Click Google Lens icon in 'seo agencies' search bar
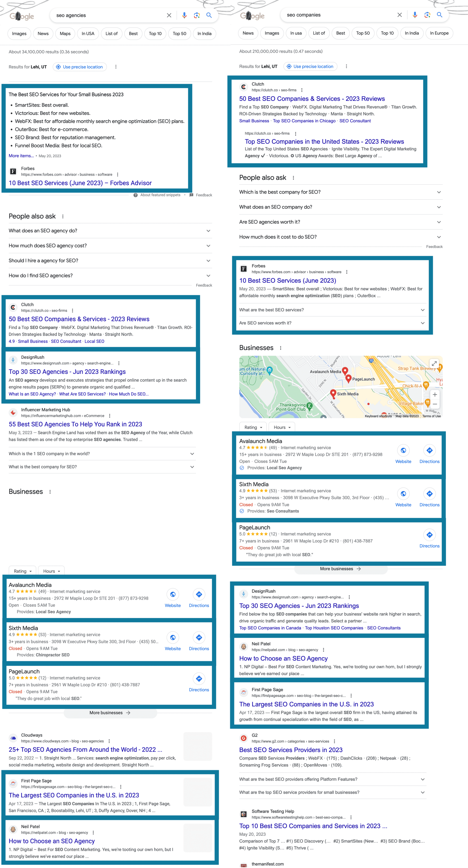The height and width of the screenshot is (868, 468). point(197,15)
